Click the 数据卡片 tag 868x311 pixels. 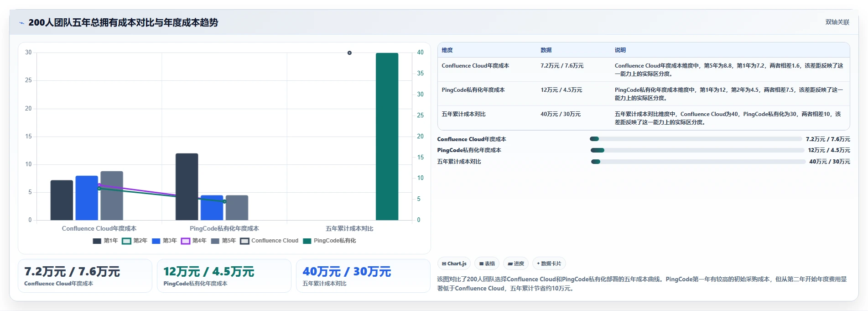549,264
